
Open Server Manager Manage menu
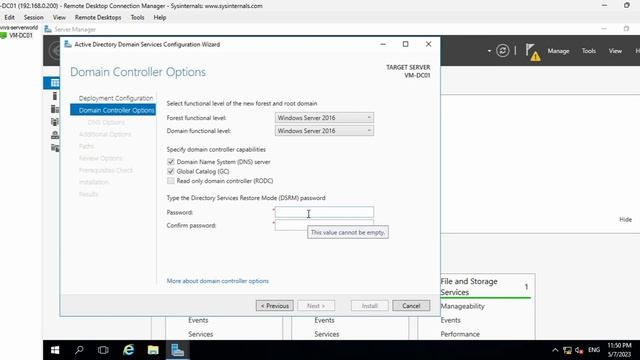tap(558, 51)
